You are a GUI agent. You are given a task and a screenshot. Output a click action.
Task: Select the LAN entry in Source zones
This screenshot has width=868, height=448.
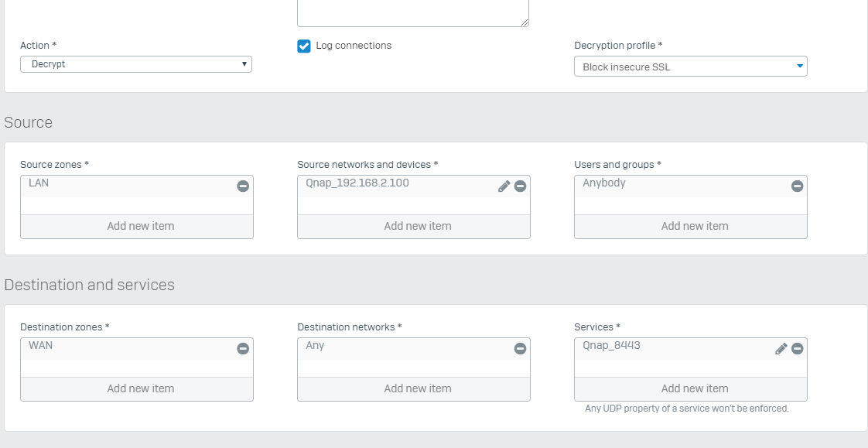(39, 183)
